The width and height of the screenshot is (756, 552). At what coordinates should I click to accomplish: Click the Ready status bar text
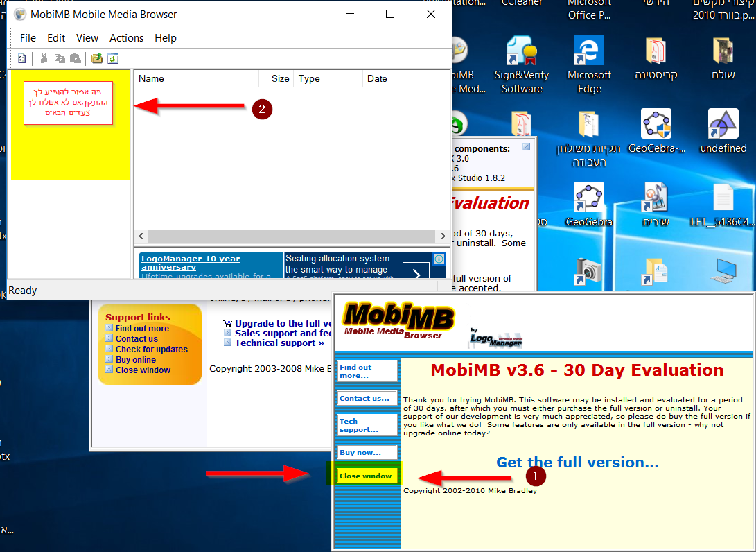click(23, 291)
